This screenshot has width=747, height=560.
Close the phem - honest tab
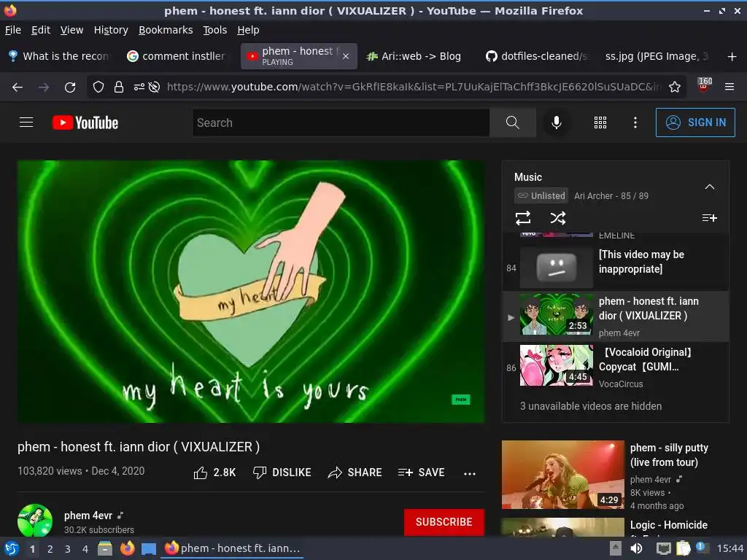point(346,56)
